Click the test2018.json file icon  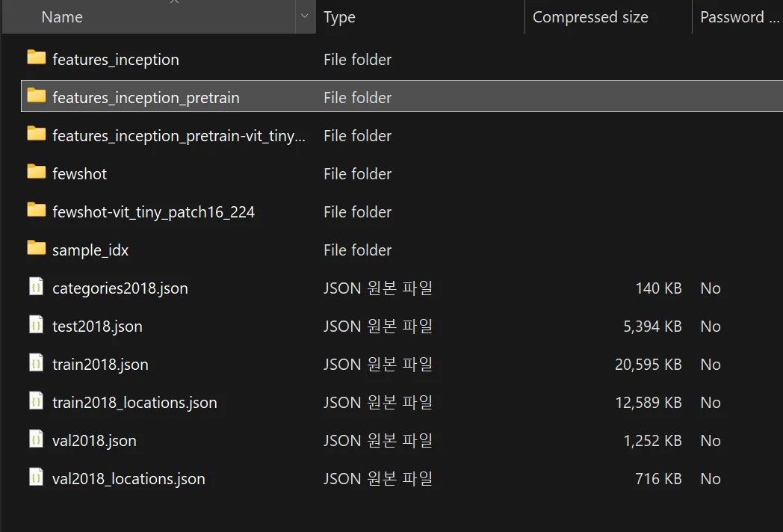click(x=36, y=325)
